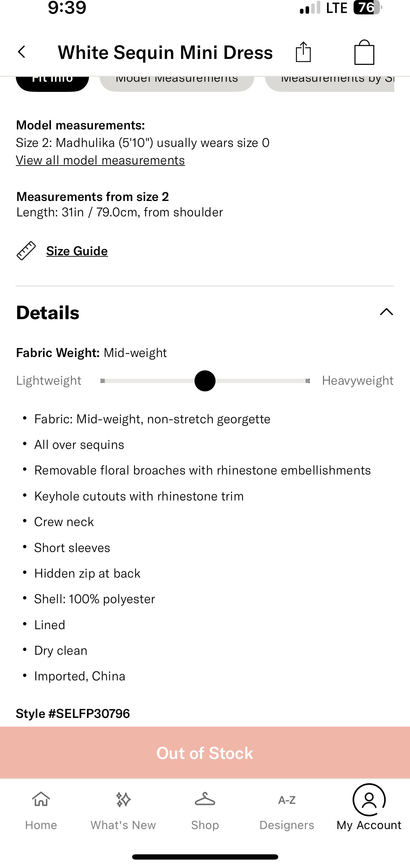Click the ruler icon beside Size Guide
This screenshot has width=410, height=868.
point(26,251)
